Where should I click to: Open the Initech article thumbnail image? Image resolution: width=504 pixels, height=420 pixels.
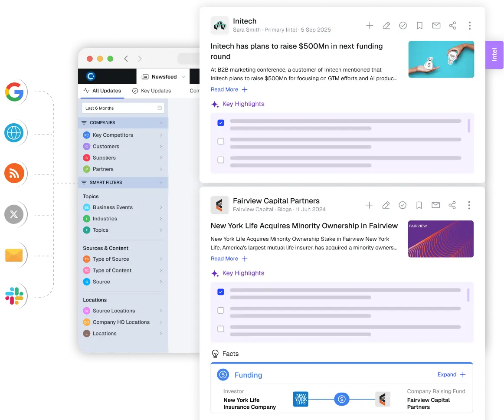tap(441, 59)
